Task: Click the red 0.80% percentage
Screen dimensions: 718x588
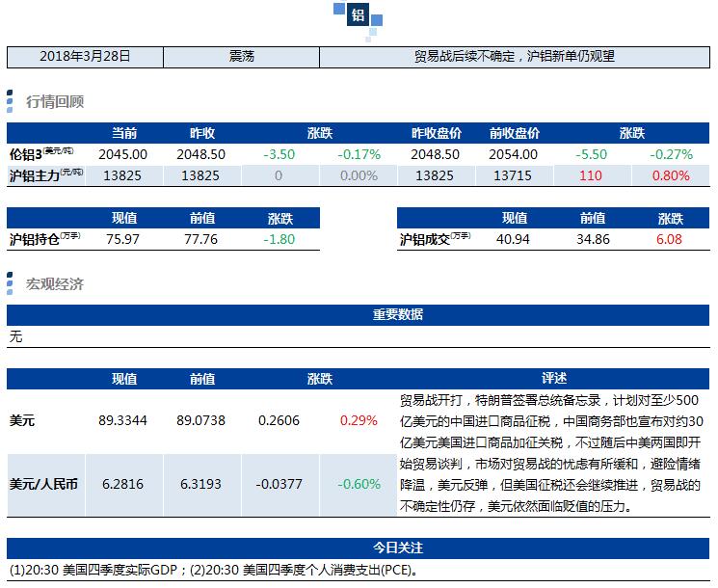Action: [x=671, y=175]
